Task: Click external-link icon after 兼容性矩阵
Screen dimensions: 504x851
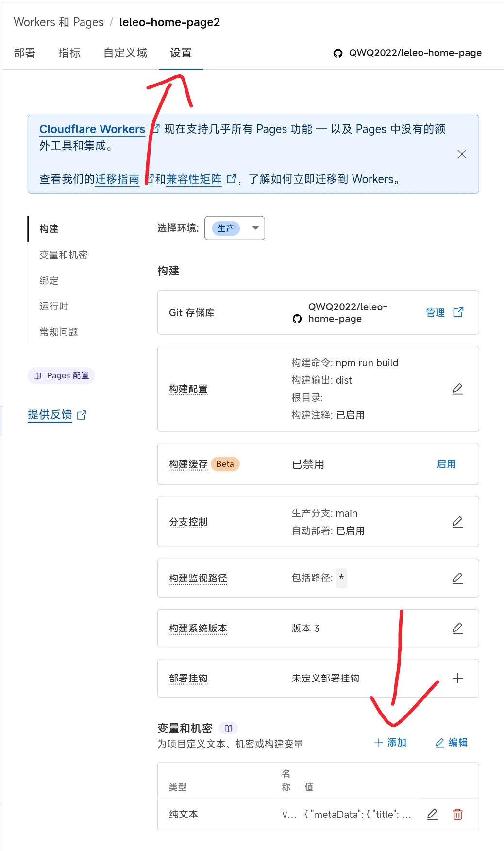Action: pos(232,179)
